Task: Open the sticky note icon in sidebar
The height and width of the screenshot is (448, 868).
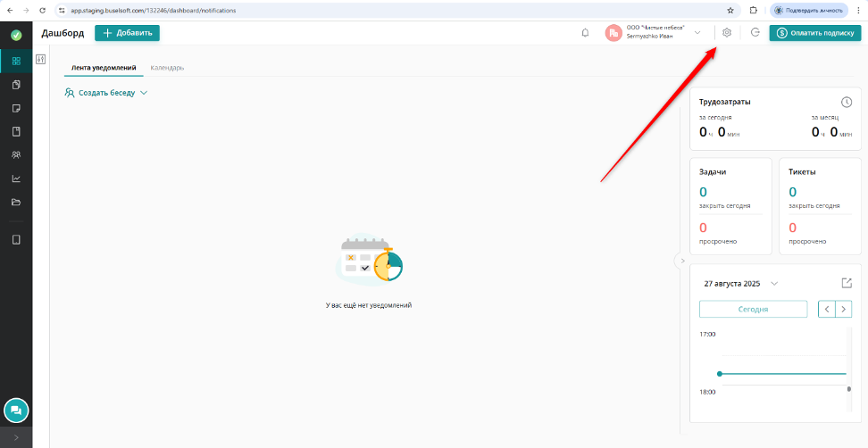Action: tap(16, 108)
